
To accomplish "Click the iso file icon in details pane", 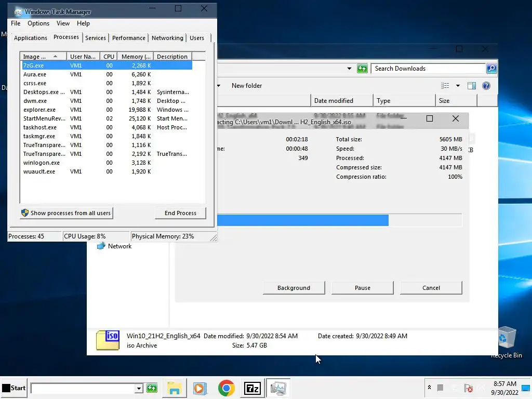I will pyautogui.click(x=108, y=340).
